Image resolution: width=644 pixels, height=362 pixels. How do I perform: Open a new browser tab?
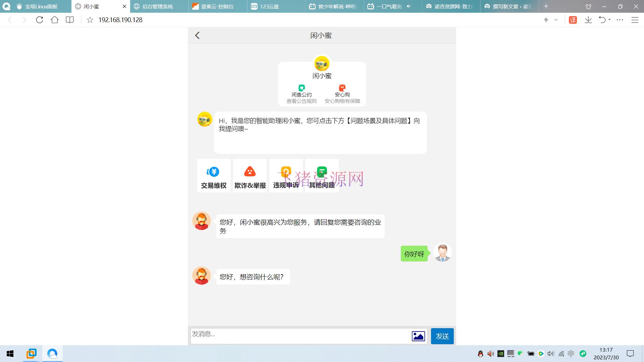[x=546, y=6]
